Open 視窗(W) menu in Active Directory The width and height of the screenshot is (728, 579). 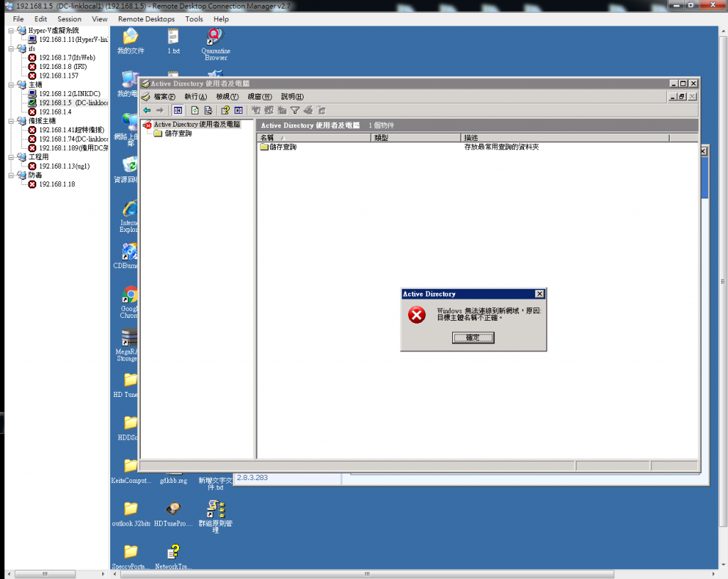click(259, 97)
